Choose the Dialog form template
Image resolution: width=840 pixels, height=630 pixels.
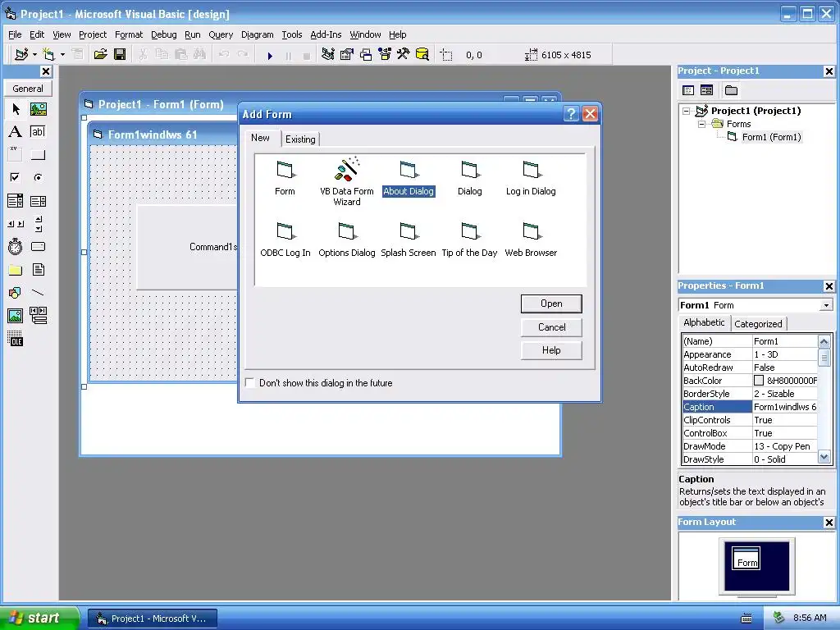[470, 178]
